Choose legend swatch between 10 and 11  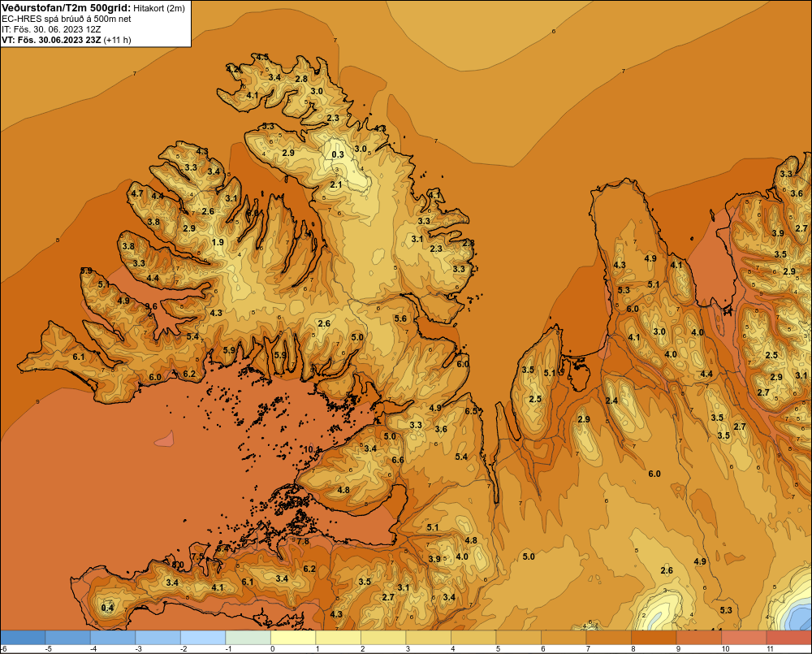(744, 638)
